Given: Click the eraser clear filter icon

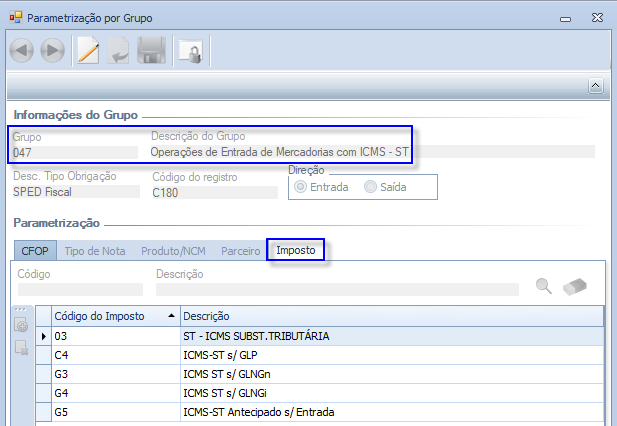Looking at the screenshot, I should point(575,286).
